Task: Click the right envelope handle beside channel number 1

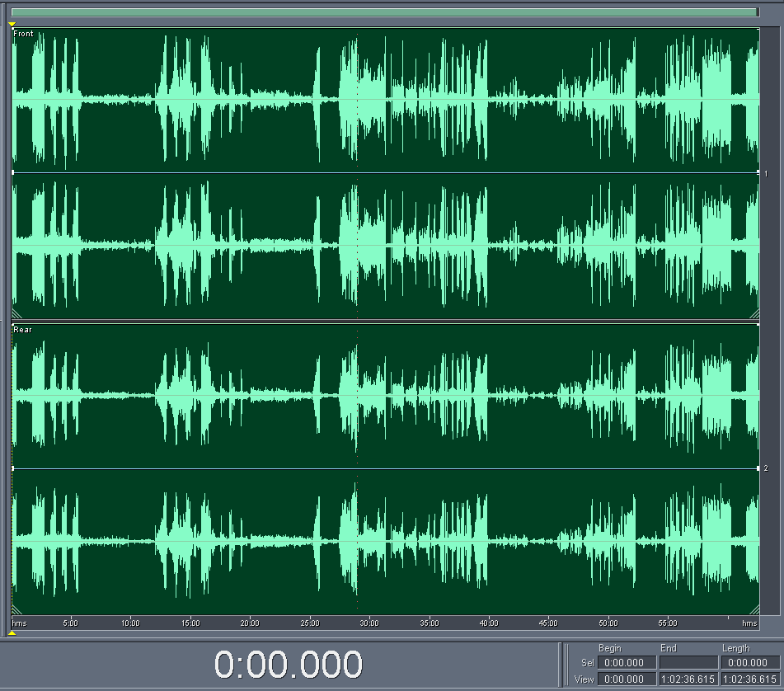Action: click(x=758, y=172)
